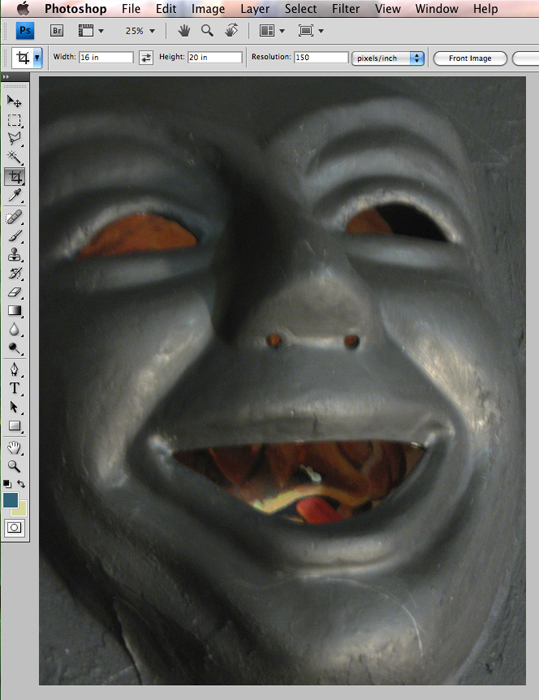Viewport: 539px width, 700px height.
Task: Select the Magic Wand tool
Action: (x=14, y=157)
